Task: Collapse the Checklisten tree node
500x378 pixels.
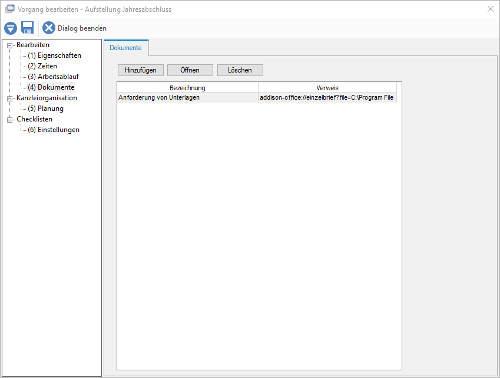Action: click(x=10, y=120)
